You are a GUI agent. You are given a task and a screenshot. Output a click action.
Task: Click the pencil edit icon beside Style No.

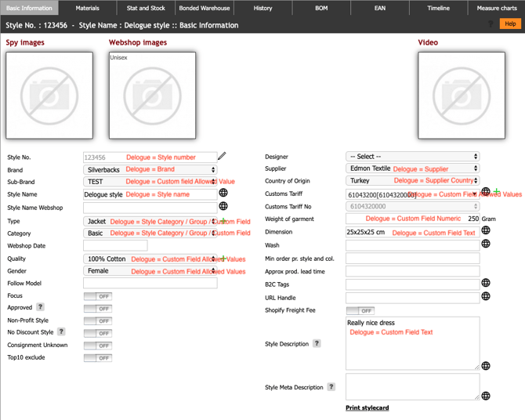point(223,157)
